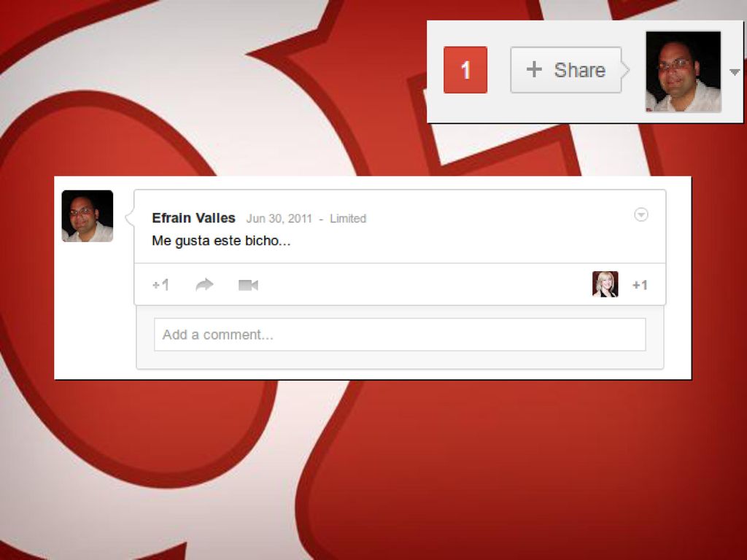Select the post text 'Me gusta este bicho...'
Viewport: 747px width, 560px height.
[x=221, y=241]
